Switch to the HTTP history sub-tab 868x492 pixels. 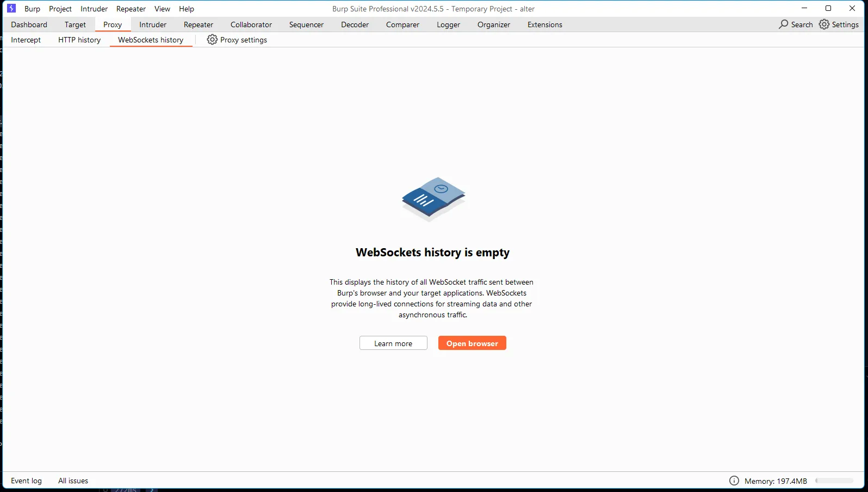(x=79, y=40)
